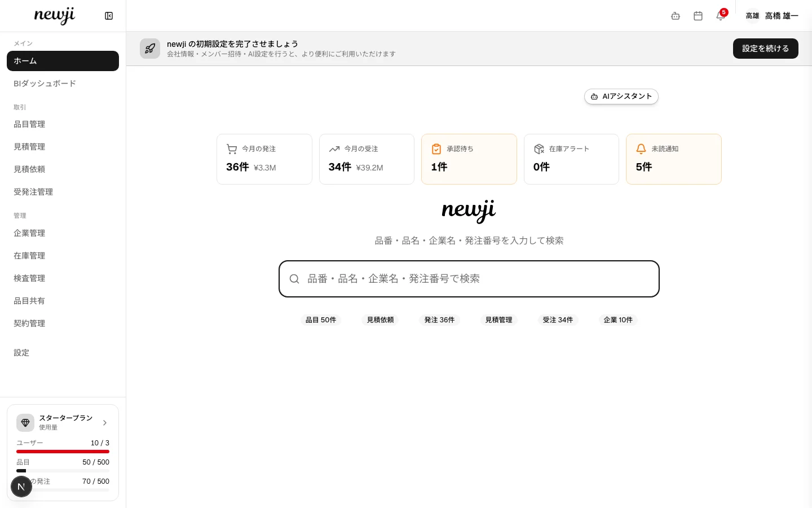This screenshot has height=508, width=812.
Task: Click the banner title newji の初期設定を完了させましょう
Action: tap(232, 44)
